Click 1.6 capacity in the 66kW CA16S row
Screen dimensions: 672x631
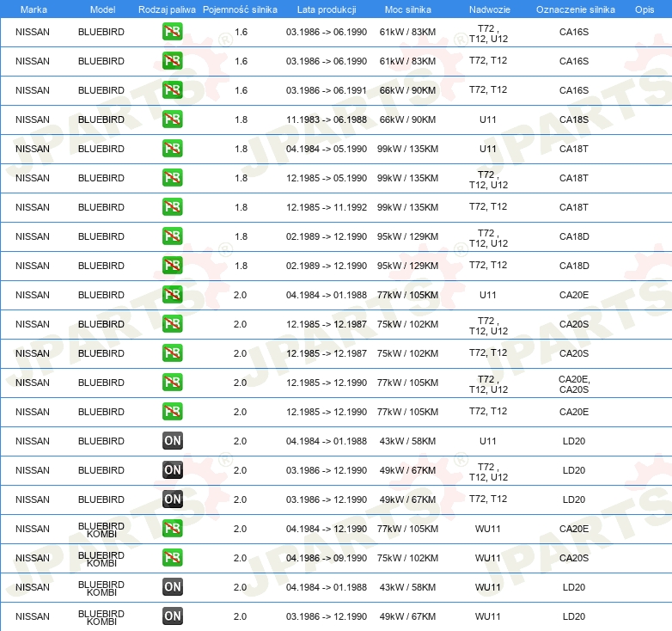(x=241, y=90)
